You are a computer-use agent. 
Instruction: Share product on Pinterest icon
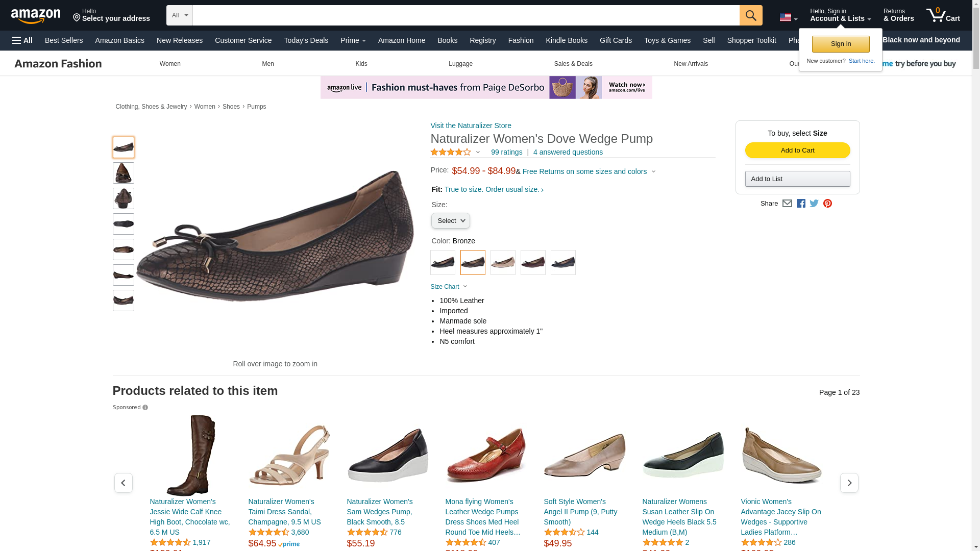tap(827, 204)
